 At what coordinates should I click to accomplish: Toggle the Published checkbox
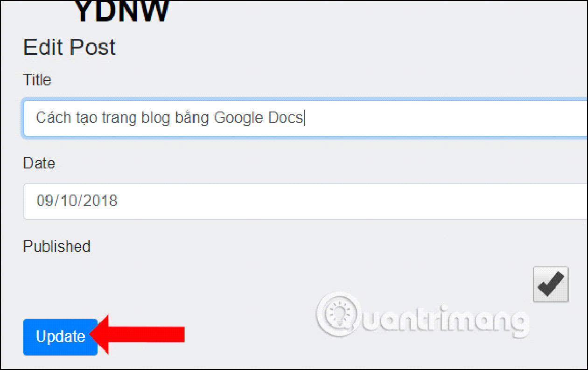pyautogui.click(x=551, y=285)
